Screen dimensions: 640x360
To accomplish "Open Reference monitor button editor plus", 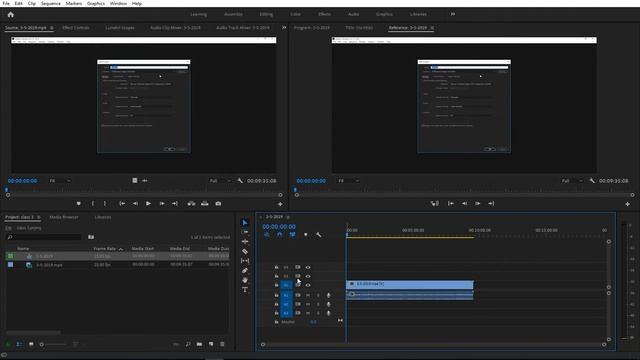I will point(627,204).
